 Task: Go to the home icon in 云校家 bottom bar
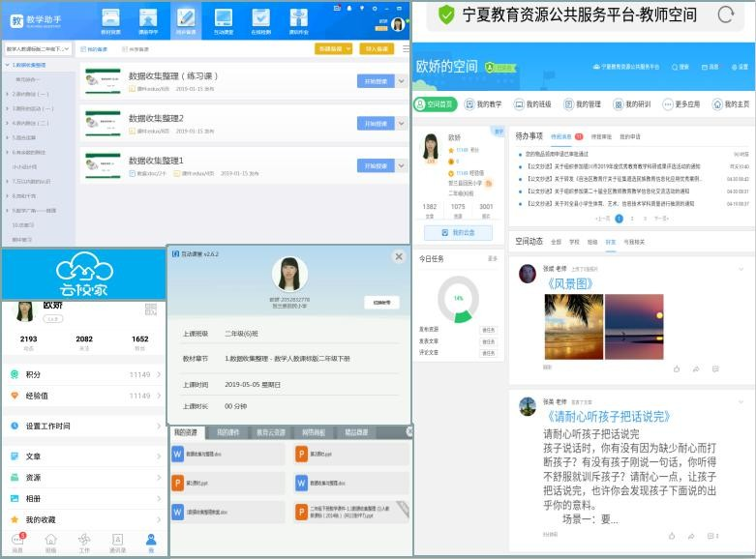click(x=50, y=542)
